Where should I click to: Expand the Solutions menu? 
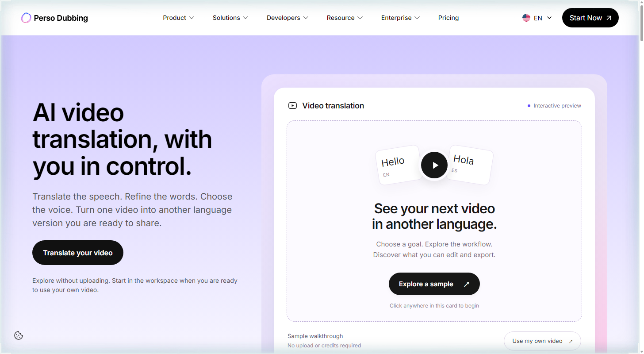(230, 18)
